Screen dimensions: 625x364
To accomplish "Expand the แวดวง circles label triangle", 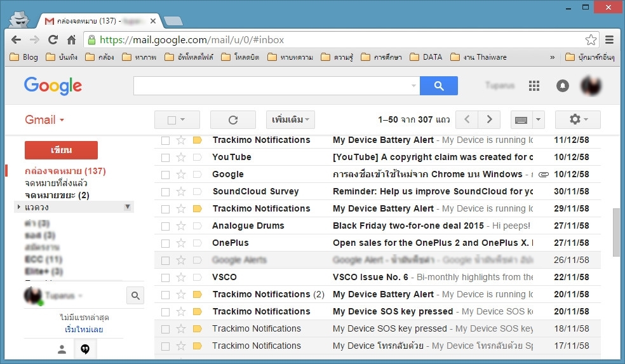I will 18,207.
